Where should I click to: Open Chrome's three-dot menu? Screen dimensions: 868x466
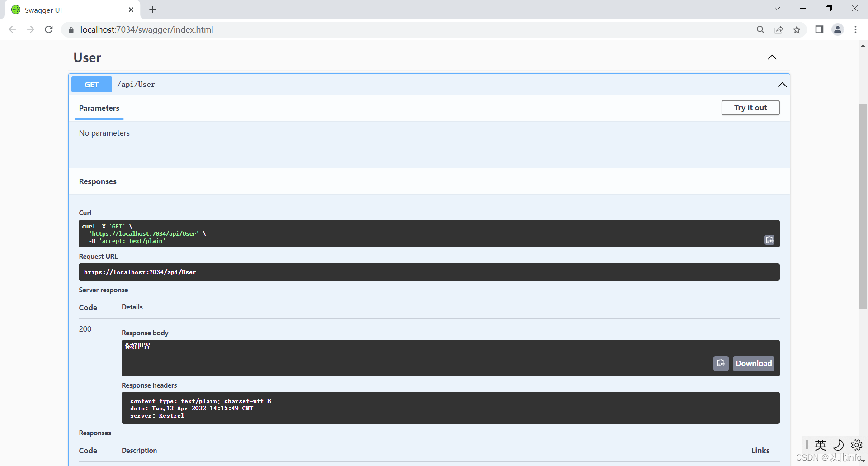855,29
